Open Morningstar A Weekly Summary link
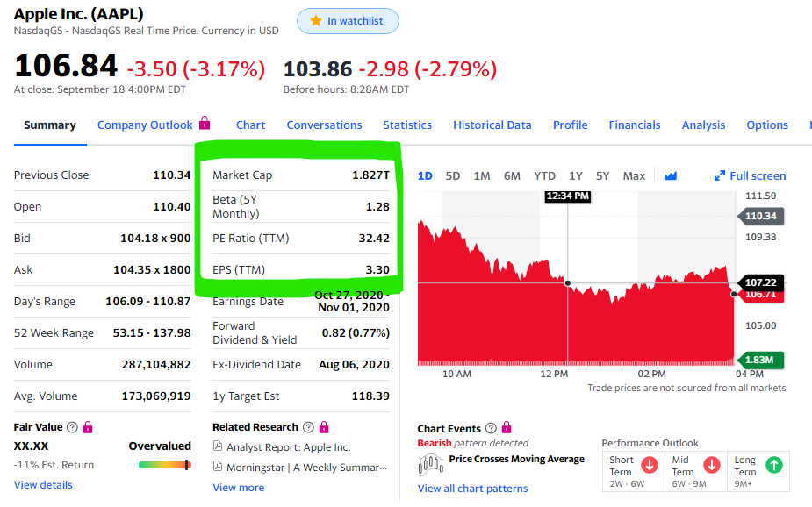Viewport: 812px width, 507px height. click(x=306, y=468)
